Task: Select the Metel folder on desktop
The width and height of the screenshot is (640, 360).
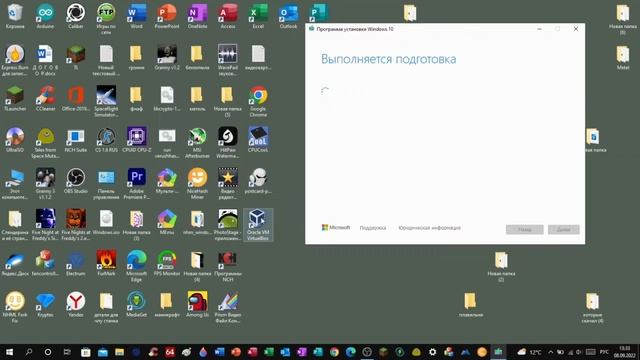Action: click(623, 58)
